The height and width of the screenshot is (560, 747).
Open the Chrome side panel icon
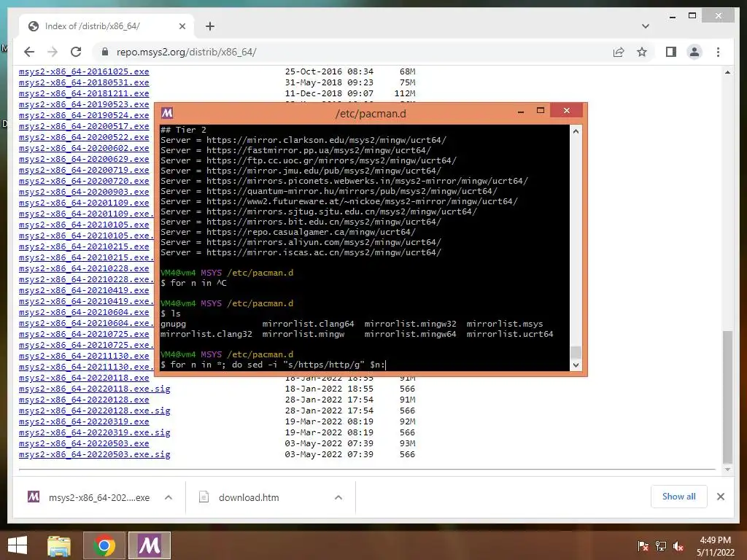671,52
